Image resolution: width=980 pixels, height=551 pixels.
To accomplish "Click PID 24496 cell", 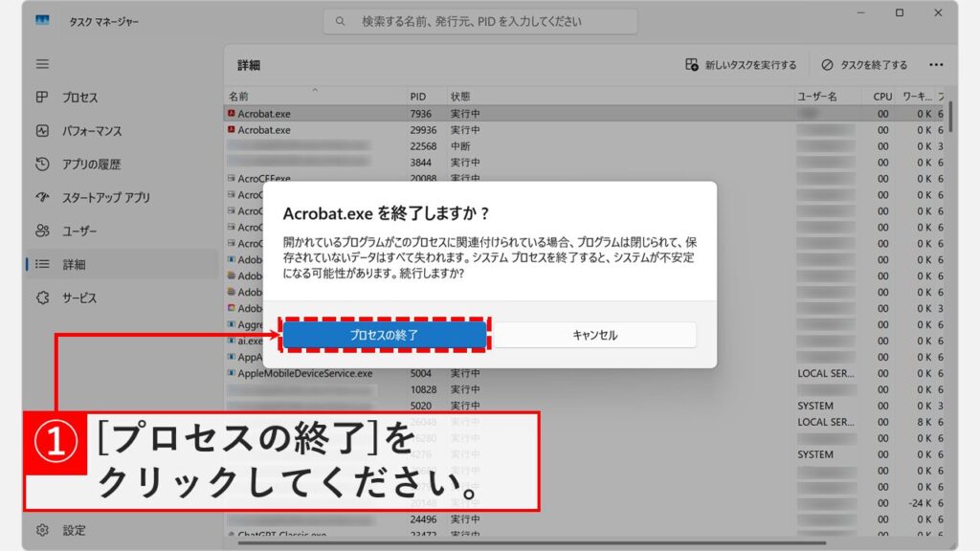I will (x=423, y=519).
